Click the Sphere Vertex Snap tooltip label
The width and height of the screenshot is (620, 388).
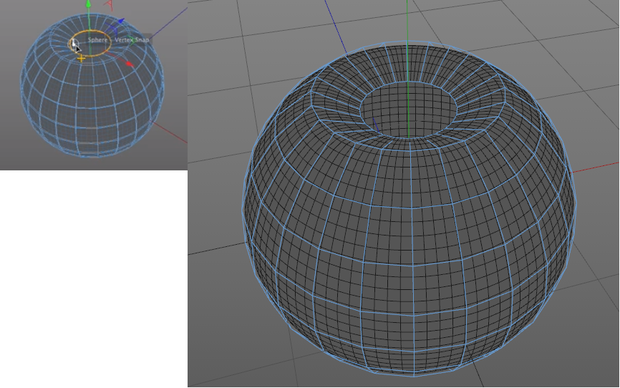click(119, 40)
